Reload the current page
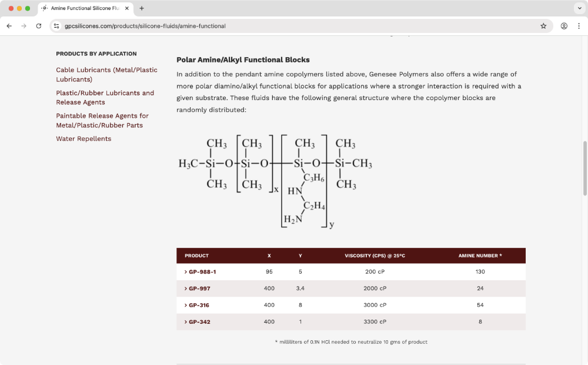 [39, 26]
